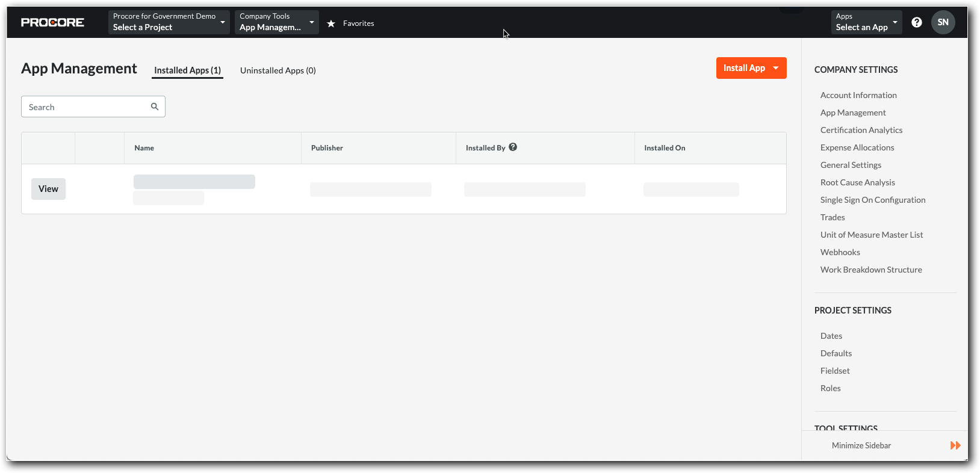Open Webhooks settings link
The height and width of the screenshot is (473, 980).
[x=840, y=252]
